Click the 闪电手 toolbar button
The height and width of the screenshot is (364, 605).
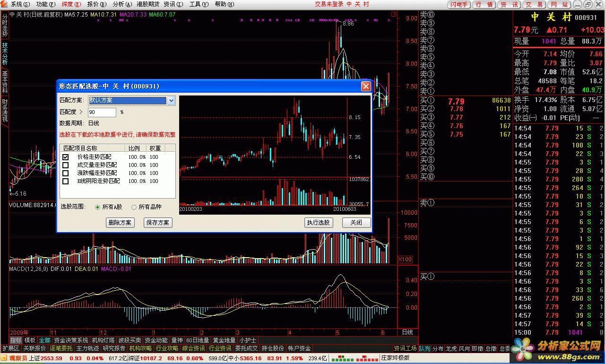[459, 4]
